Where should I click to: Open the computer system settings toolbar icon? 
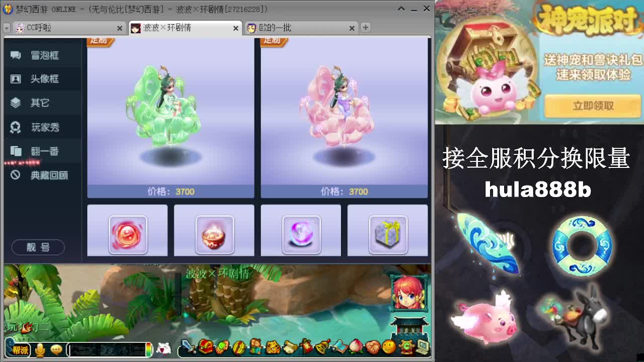click(423, 347)
